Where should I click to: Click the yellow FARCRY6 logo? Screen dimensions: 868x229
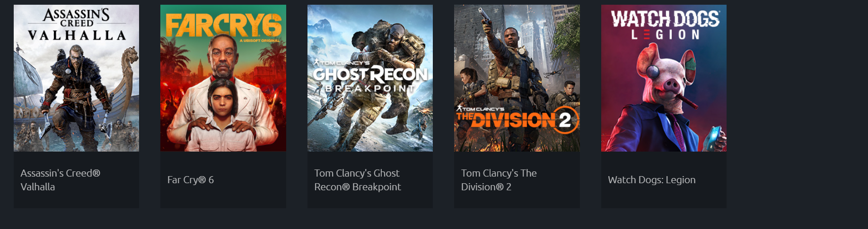[224, 25]
